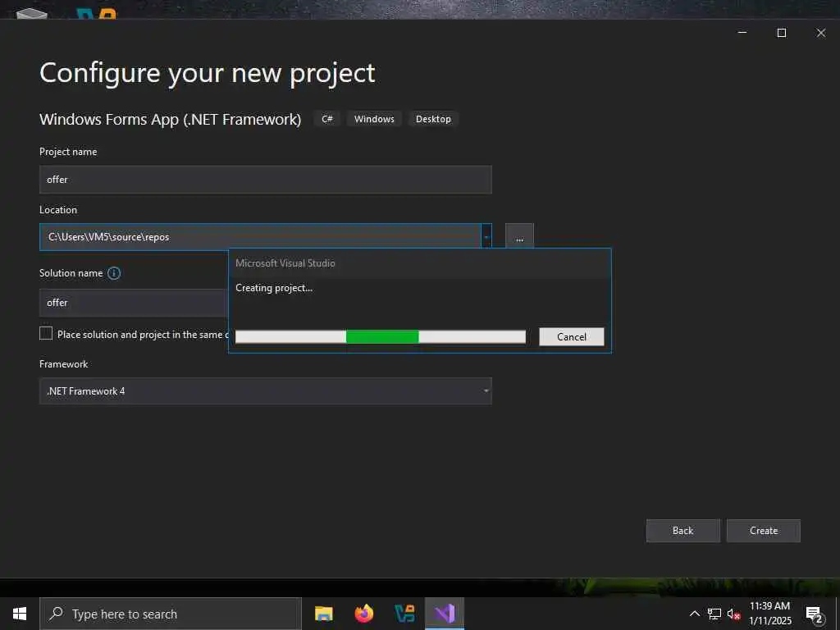The width and height of the screenshot is (840, 630).
Task: Show hidden system tray icons
Action: [694, 614]
